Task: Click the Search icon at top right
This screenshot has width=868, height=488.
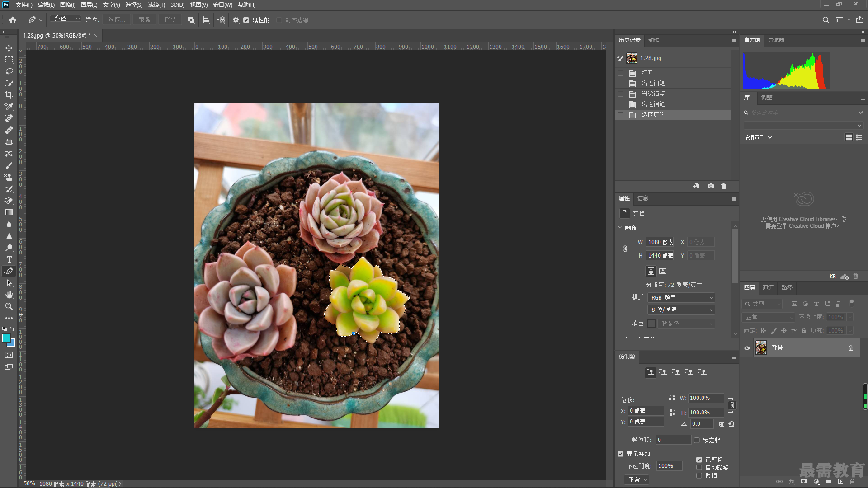Action: pyautogui.click(x=826, y=20)
